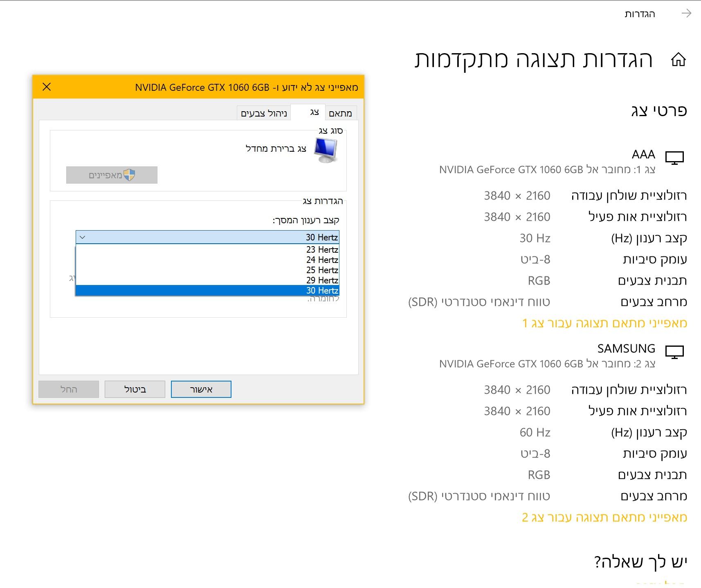Switch to the ניהול צבעים tab

tap(264, 113)
